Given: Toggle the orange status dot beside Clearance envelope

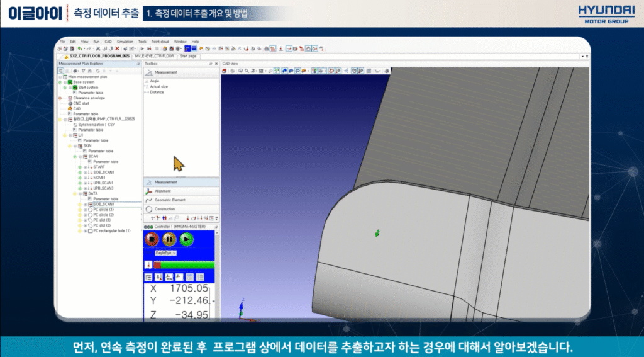Looking at the screenshot, I should tap(60, 98).
